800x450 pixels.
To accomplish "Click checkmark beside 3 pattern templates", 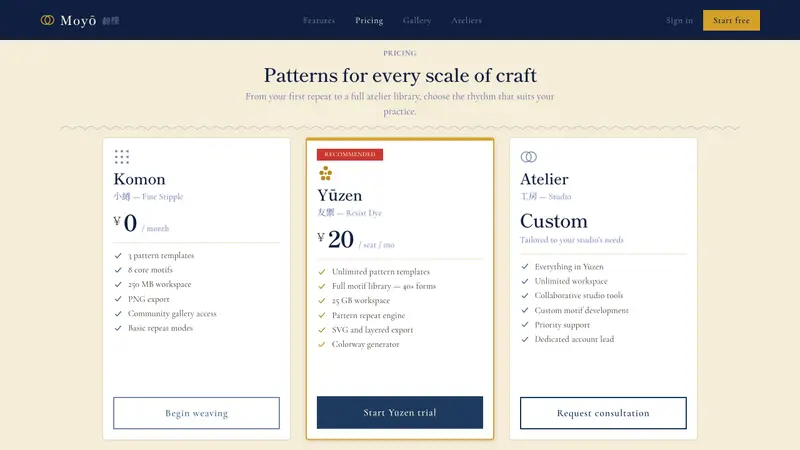I will 118,256.
